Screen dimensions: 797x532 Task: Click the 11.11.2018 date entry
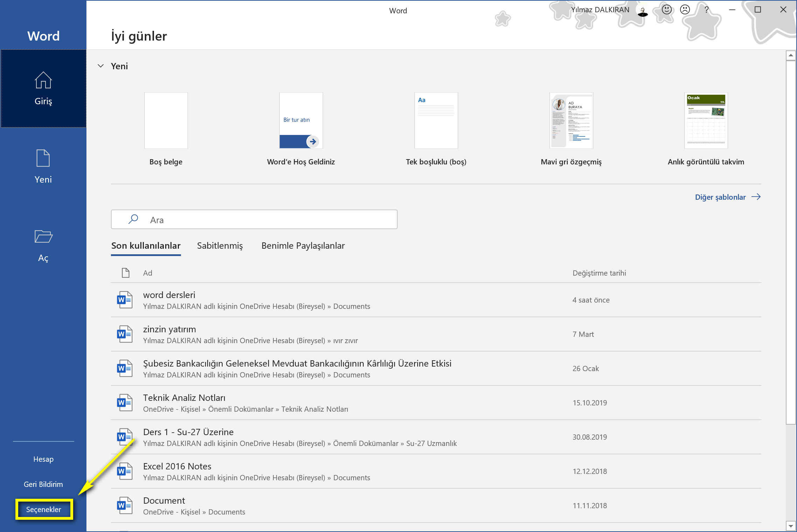click(589, 505)
